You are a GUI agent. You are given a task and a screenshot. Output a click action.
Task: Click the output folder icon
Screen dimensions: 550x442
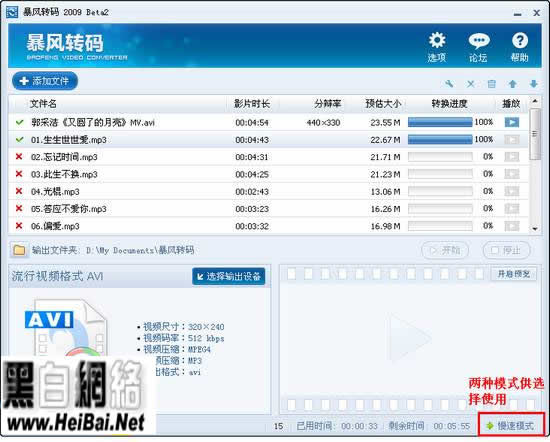pyautogui.click(x=19, y=250)
